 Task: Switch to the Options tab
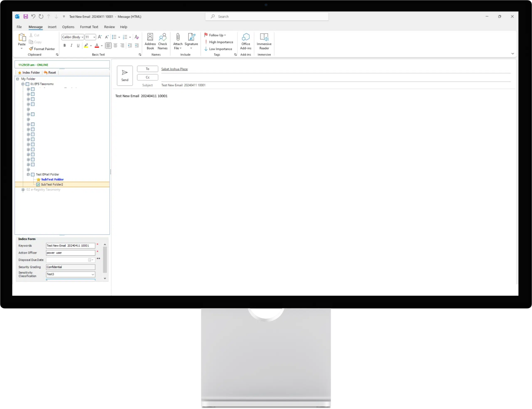(68, 27)
